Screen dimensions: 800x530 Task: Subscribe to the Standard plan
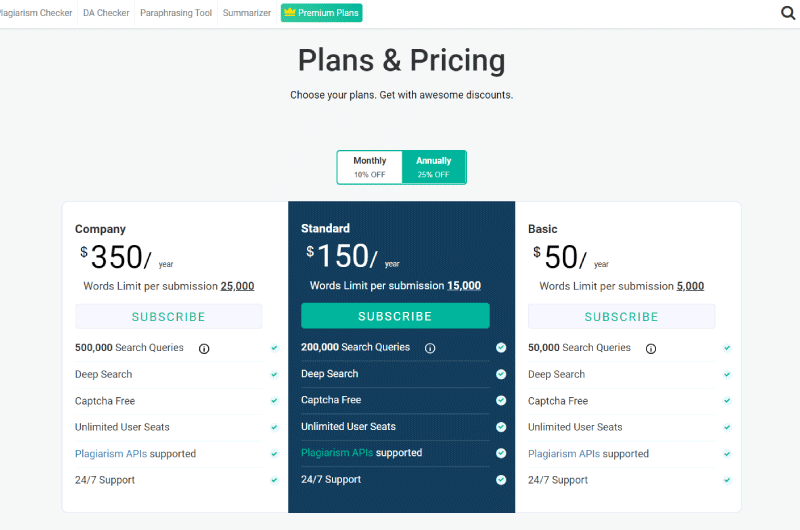point(395,316)
